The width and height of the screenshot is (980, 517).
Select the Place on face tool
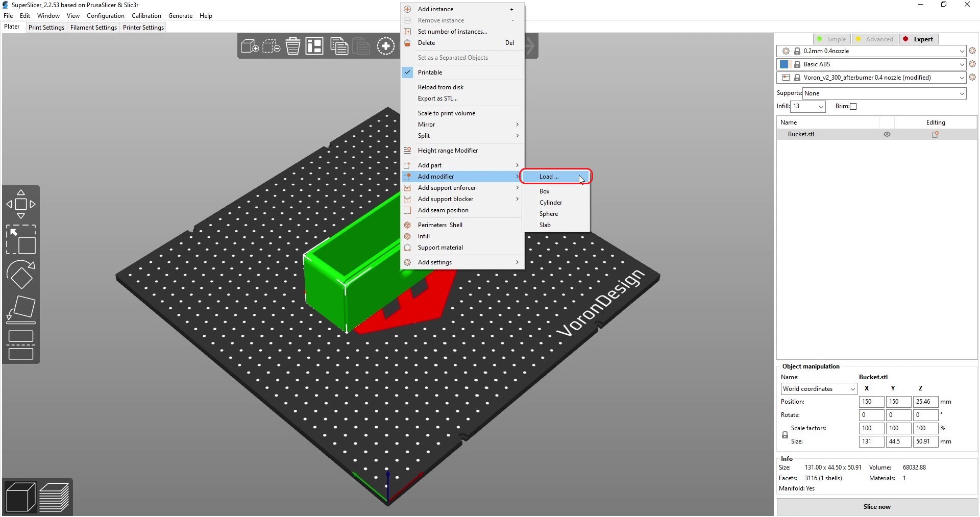click(x=21, y=310)
